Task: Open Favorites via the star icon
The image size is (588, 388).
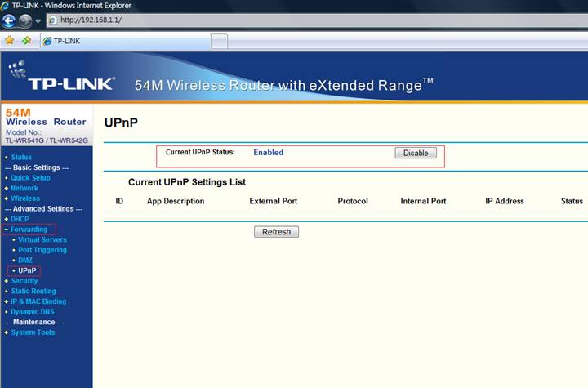Action: pos(9,41)
